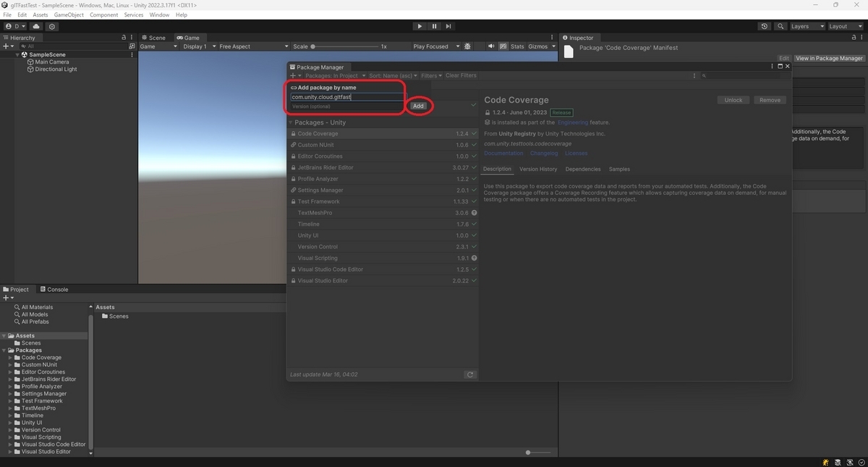Open the Samples tab
868x467 pixels.
point(619,169)
